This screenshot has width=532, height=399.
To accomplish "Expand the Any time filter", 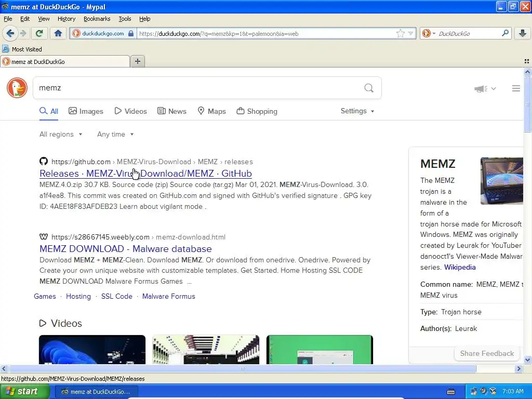I will (x=115, y=135).
